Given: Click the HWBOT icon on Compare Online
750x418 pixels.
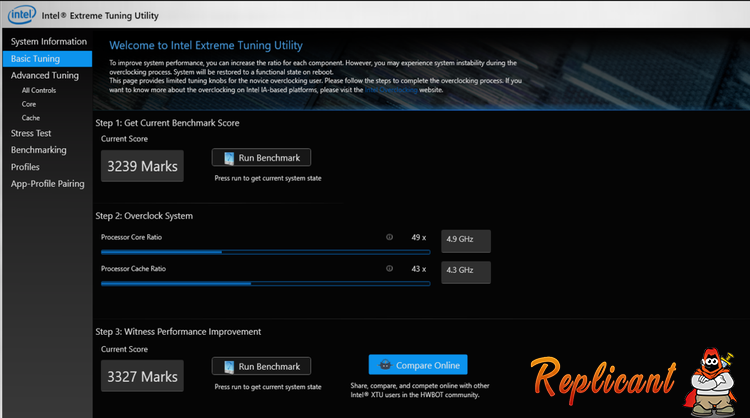Looking at the screenshot, I should click(x=385, y=365).
